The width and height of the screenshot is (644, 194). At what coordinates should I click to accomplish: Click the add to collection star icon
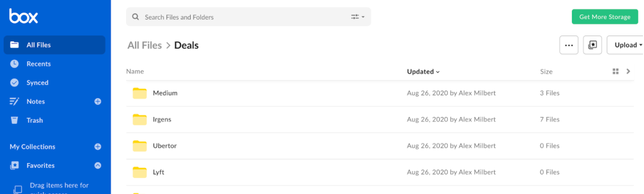[x=592, y=45]
